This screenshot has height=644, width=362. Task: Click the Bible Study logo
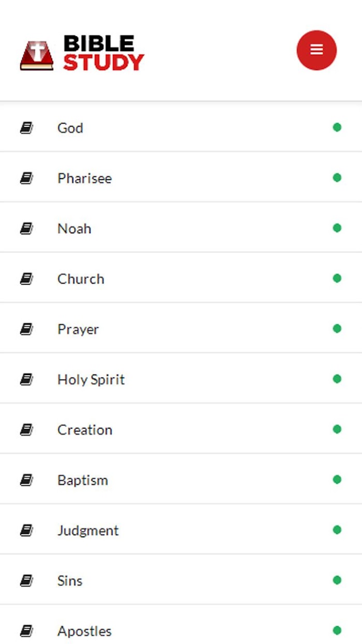coord(82,53)
